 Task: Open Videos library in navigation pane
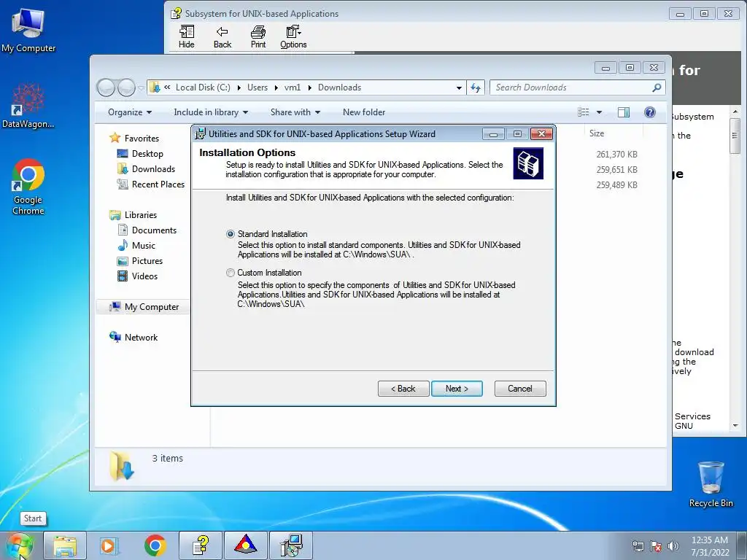144,276
